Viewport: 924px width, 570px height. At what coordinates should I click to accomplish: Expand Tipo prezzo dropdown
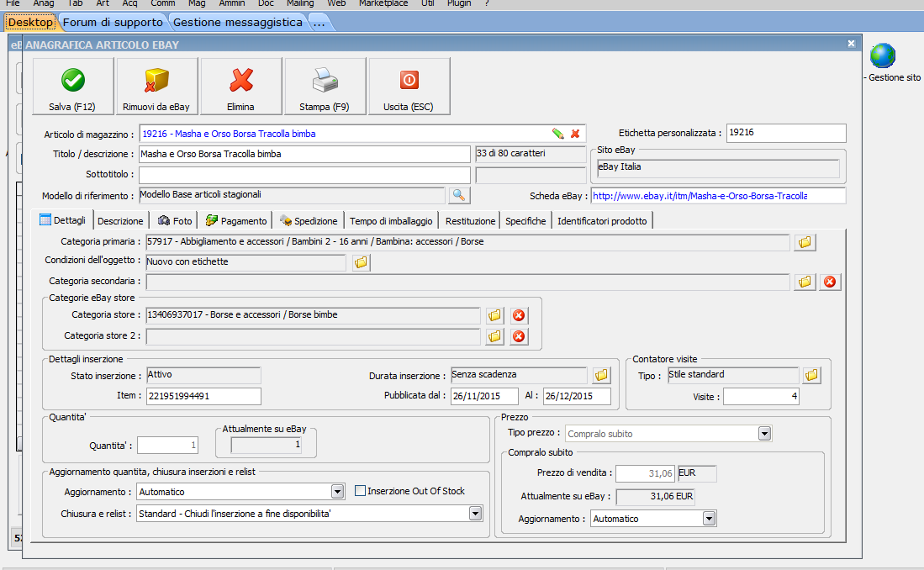point(764,433)
